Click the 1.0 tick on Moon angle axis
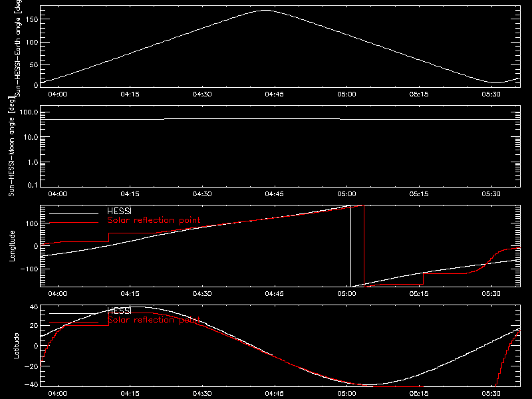Image resolution: width=532 pixels, height=399 pixels. coord(33,162)
